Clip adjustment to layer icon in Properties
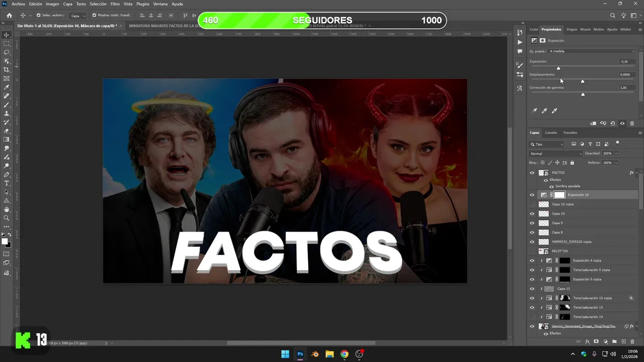The image size is (644, 362). [593, 123]
